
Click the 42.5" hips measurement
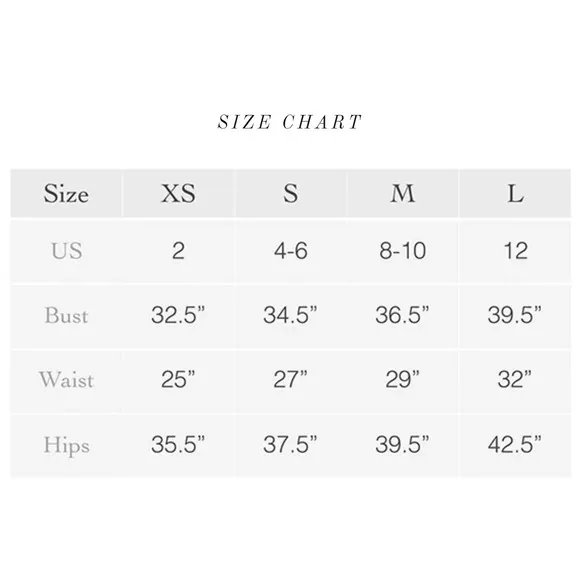point(515,444)
